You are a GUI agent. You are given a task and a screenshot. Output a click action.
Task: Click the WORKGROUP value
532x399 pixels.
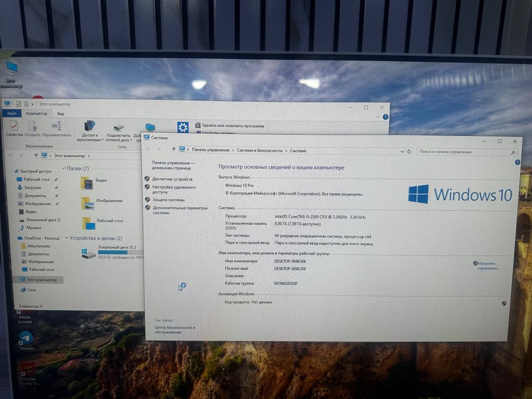pyautogui.click(x=286, y=284)
